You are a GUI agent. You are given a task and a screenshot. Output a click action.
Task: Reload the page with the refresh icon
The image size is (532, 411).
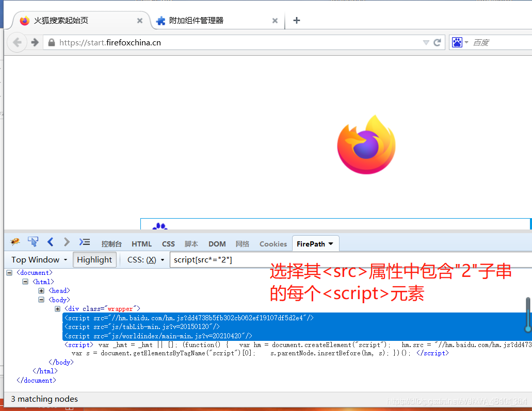tap(438, 42)
